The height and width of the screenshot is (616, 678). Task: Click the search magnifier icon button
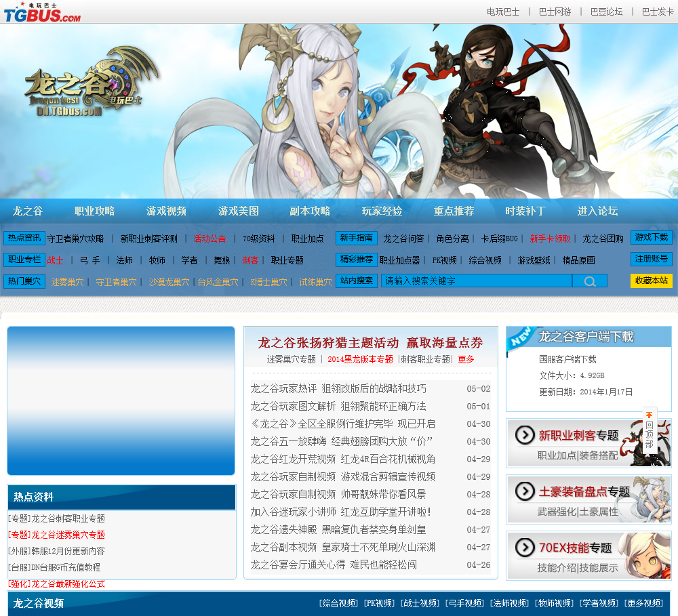tap(590, 281)
